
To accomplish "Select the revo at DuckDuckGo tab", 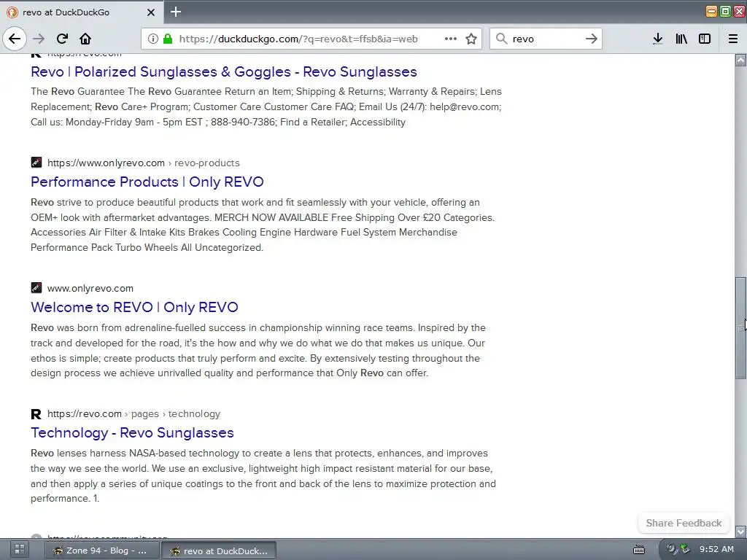I will point(82,12).
